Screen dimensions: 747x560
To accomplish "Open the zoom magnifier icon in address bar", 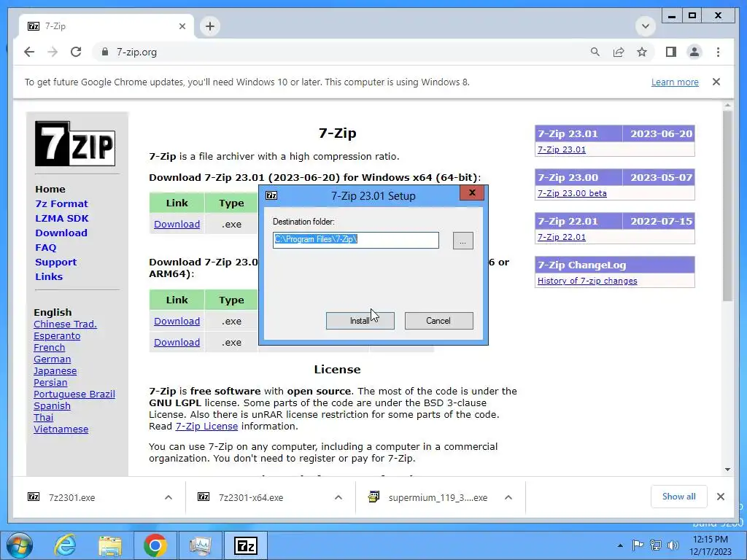I will coord(595,52).
